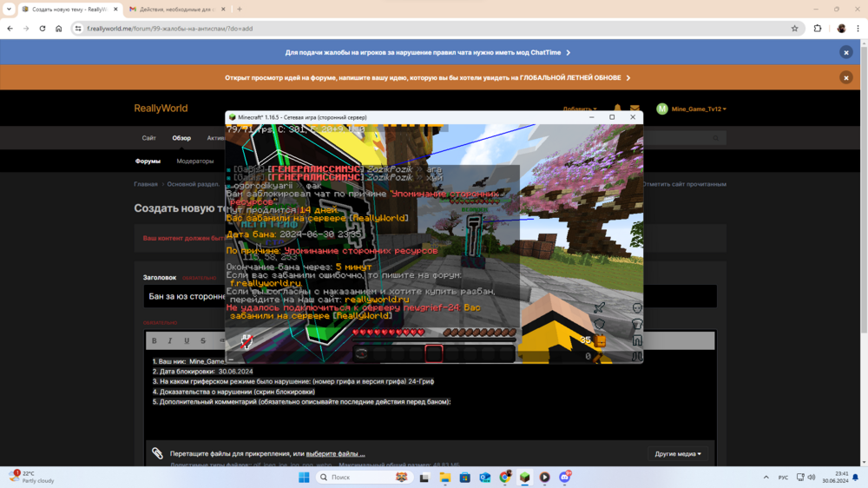Open the Windows Start menu

304,477
